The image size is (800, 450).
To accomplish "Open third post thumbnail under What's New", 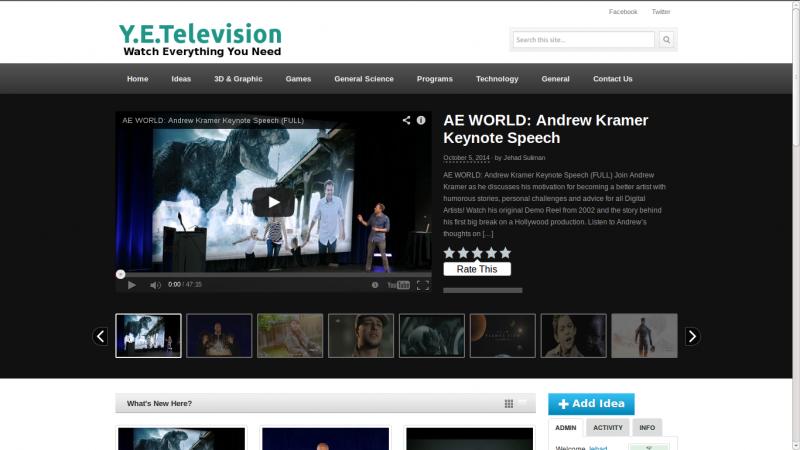I will point(470,439).
